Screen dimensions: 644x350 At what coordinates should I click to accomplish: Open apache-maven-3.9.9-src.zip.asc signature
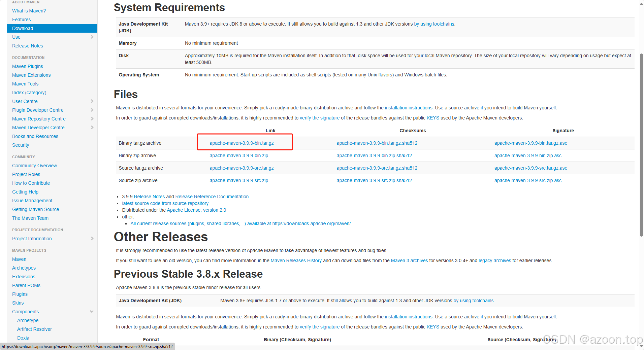pyautogui.click(x=528, y=180)
